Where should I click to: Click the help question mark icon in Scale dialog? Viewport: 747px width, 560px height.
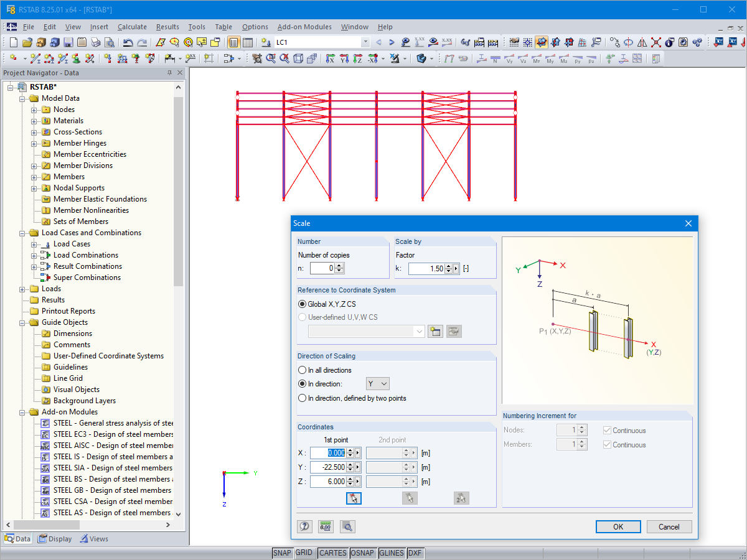point(304,526)
